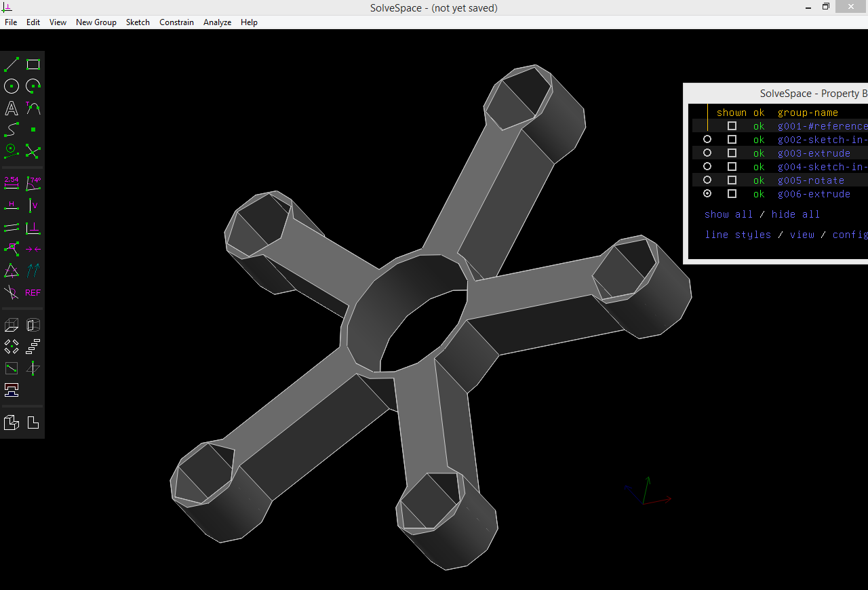
Task: Open the 'line styles' link
Action: pyautogui.click(x=738, y=235)
